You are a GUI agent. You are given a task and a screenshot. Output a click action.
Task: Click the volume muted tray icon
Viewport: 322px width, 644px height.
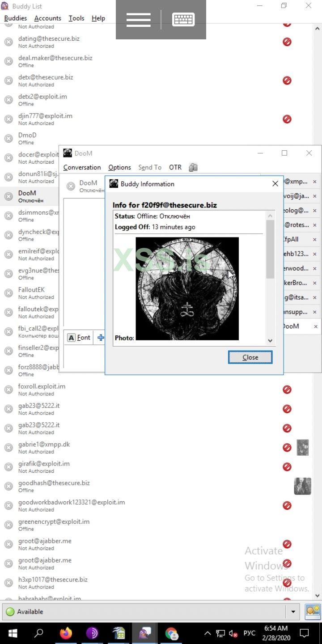233,633
